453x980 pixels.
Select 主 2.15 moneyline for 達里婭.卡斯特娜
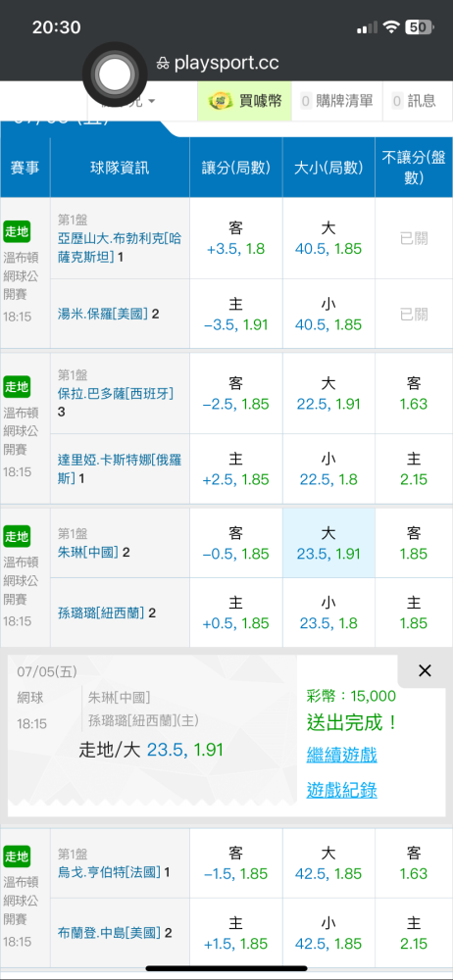click(x=414, y=468)
